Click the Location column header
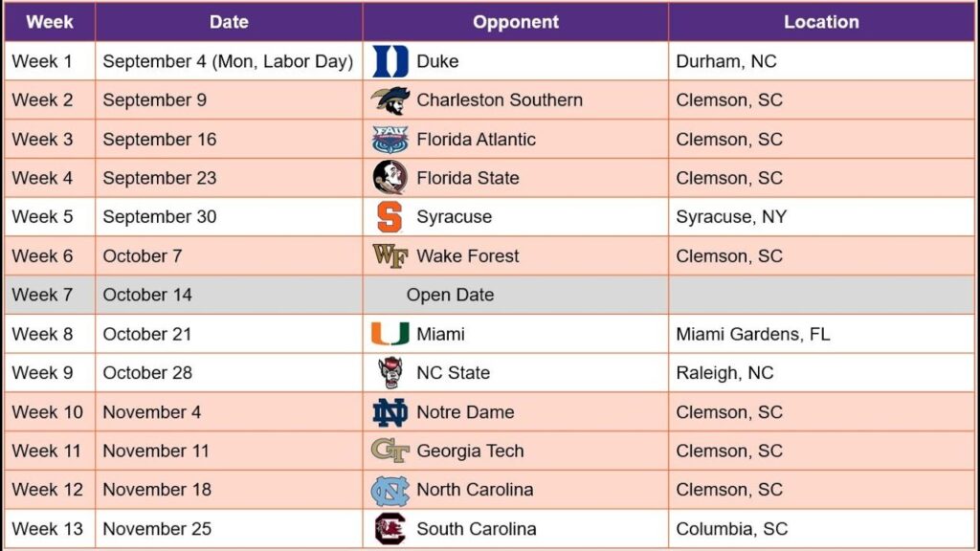This screenshot has width=980, height=551. click(x=821, y=22)
